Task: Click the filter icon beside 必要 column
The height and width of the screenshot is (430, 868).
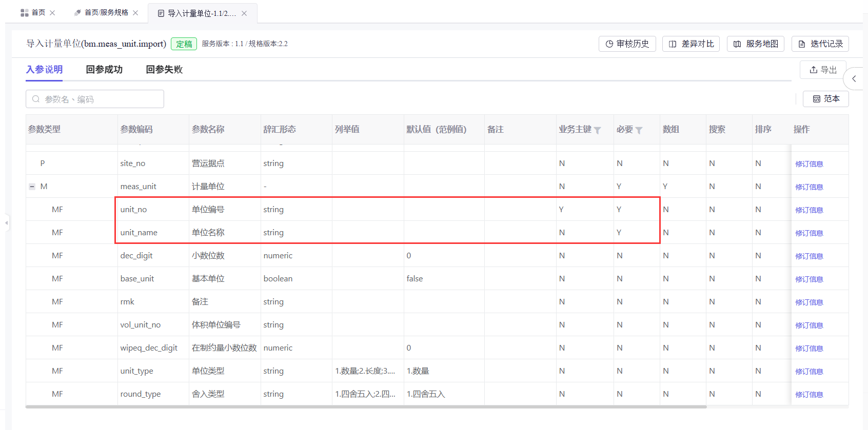Action: click(x=639, y=130)
